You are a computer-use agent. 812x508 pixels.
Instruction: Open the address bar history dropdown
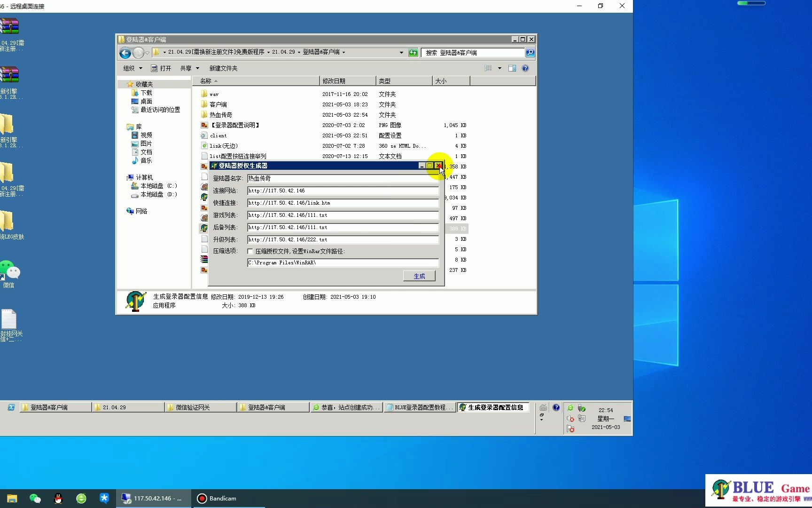tap(401, 53)
